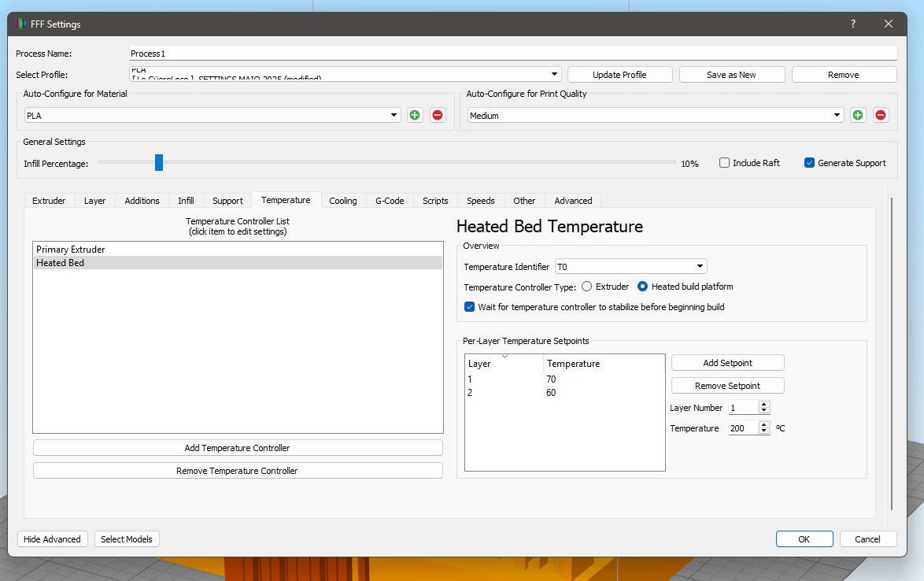Click Select Models button
This screenshot has height=581, width=924.
click(127, 539)
